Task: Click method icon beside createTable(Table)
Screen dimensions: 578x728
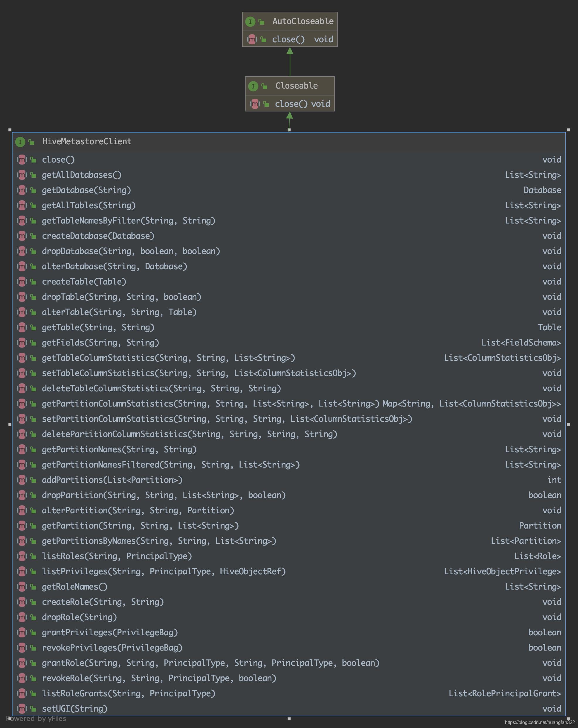Action: [22, 282]
